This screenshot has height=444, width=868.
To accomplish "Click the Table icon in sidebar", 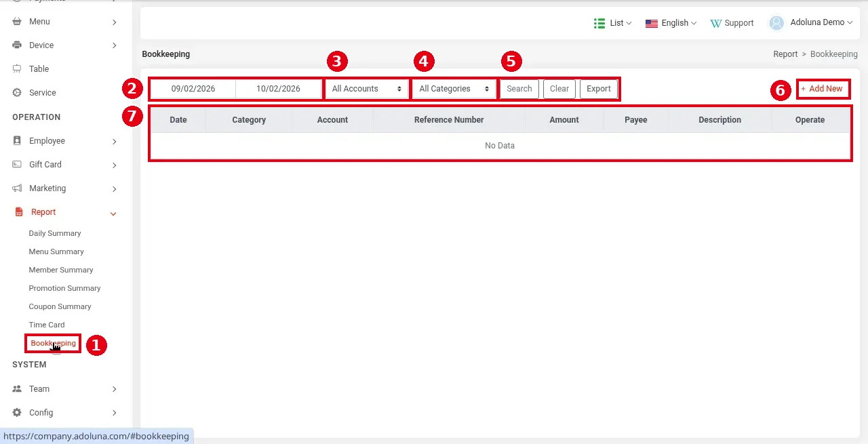I will coord(17,69).
